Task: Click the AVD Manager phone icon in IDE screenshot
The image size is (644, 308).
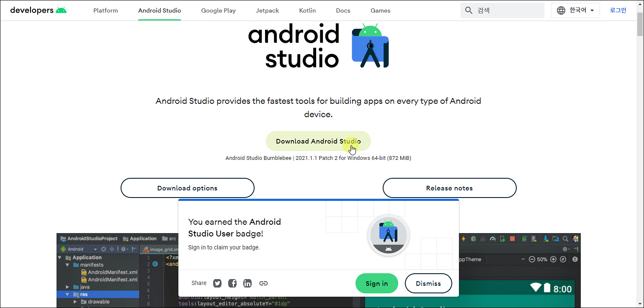Action: coord(533,239)
